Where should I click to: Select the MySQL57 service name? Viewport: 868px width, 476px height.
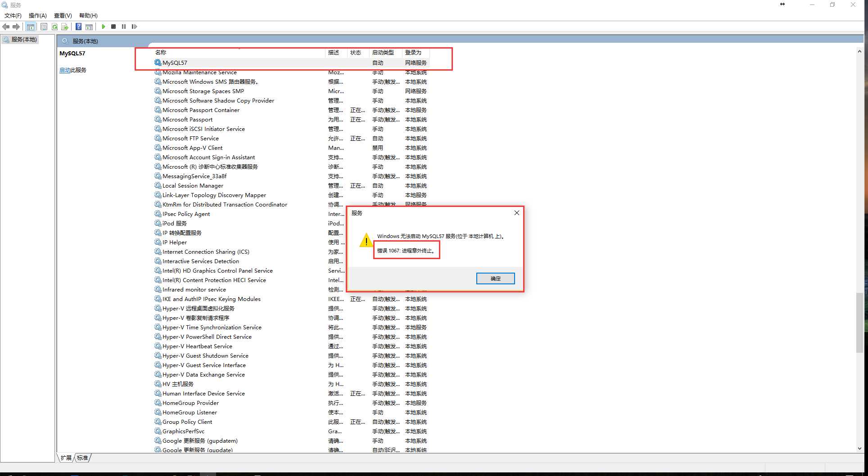point(175,63)
